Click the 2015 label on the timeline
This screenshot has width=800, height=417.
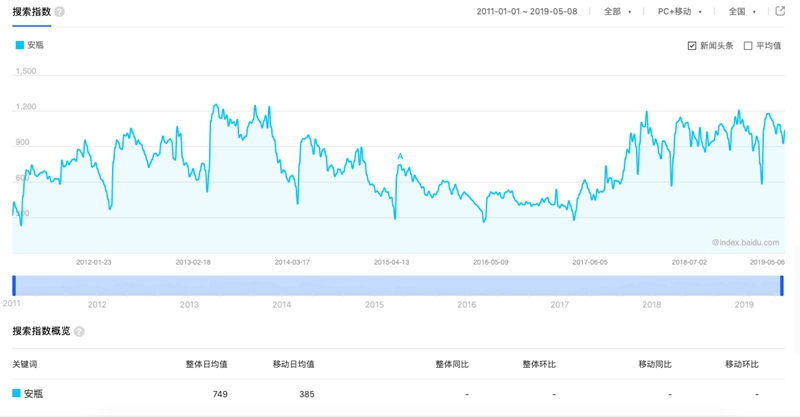tap(374, 305)
